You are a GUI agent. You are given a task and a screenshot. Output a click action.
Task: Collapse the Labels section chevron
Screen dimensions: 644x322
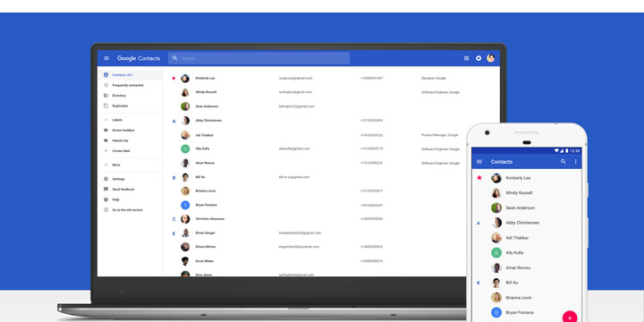click(x=106, y=120)
